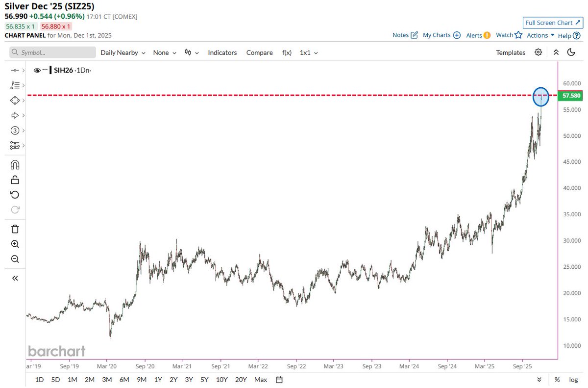Collapse the header with double chevron
Image resolution: width=588 pixels, height=388 pixels.
click(556, 52)
